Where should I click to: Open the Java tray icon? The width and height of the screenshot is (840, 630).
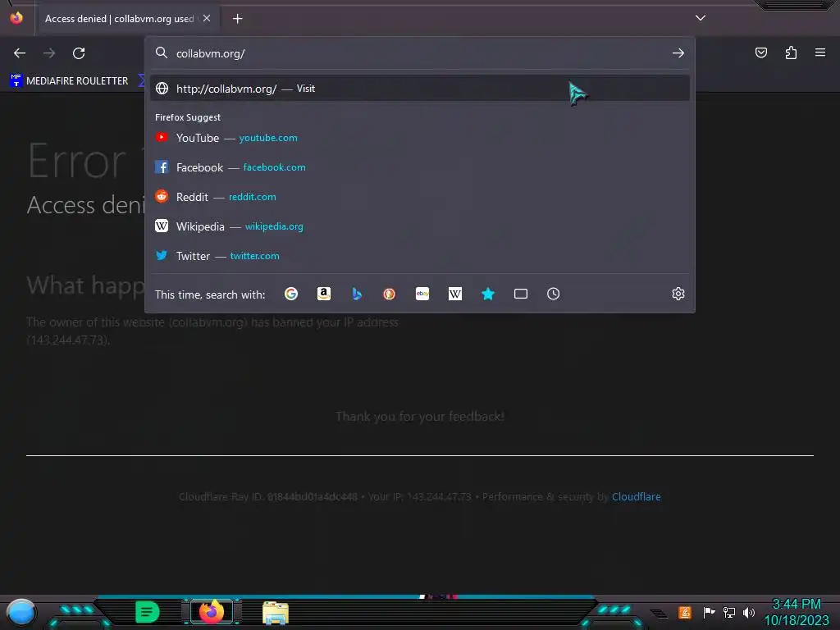(x=685, y=612)
